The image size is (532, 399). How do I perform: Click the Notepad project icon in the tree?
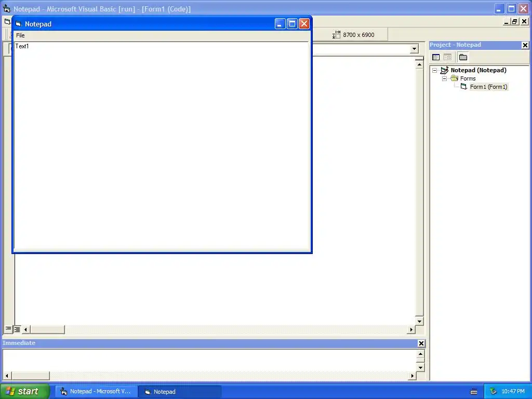tap(445, 70)
